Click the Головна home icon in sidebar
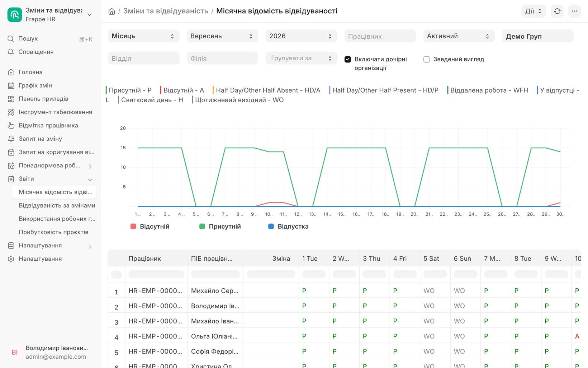Image resolution: width=588 pixels, height=368 pixels. click(x=11, y=72)
